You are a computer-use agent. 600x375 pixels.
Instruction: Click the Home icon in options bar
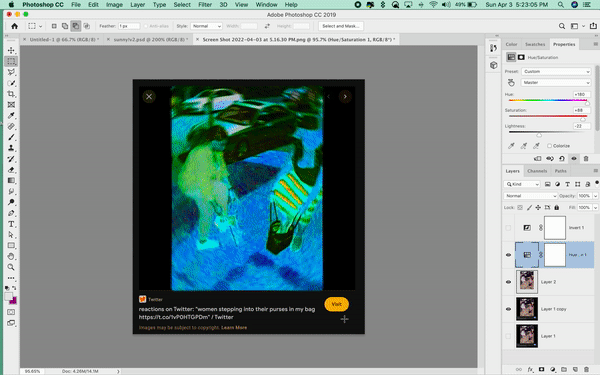point(15,26)
